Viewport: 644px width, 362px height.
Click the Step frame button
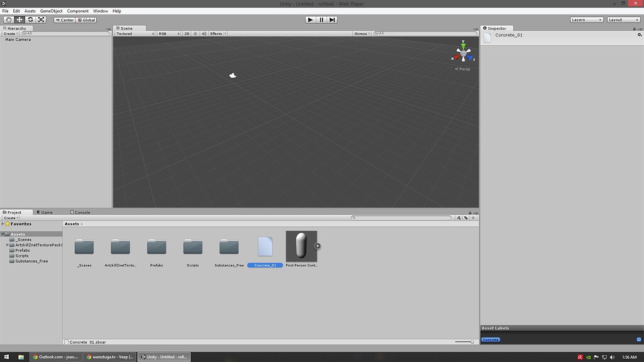[331, 19]
